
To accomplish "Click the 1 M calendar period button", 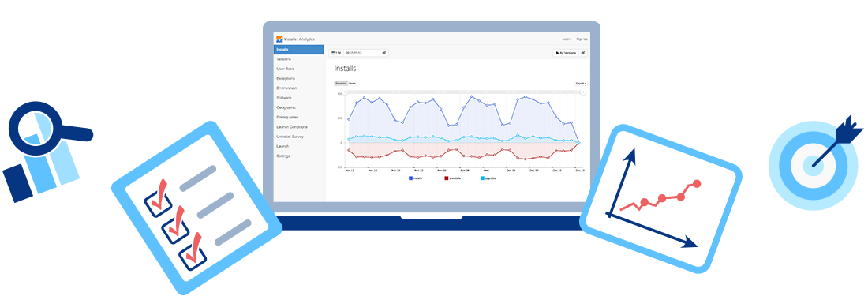I will 336,53.
